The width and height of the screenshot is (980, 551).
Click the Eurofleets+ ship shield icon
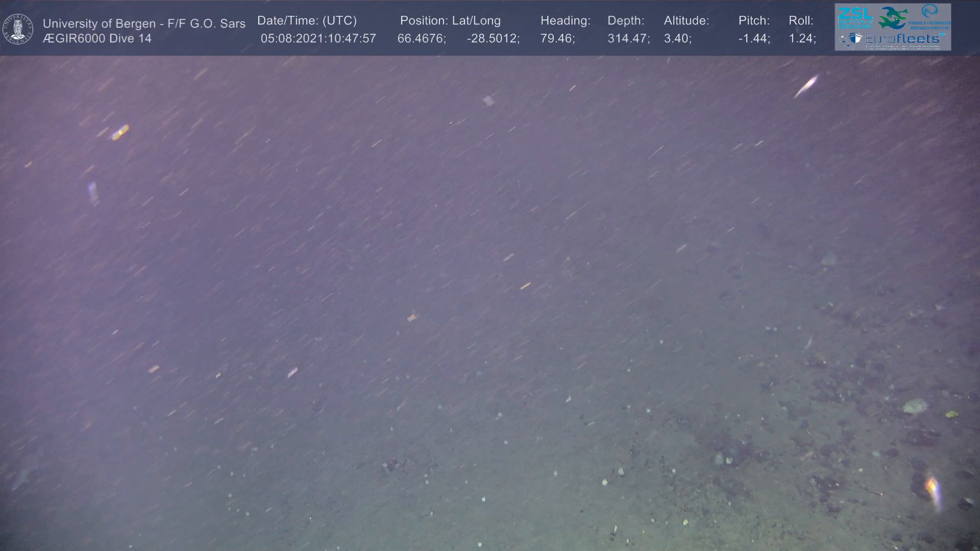point(855,39)
